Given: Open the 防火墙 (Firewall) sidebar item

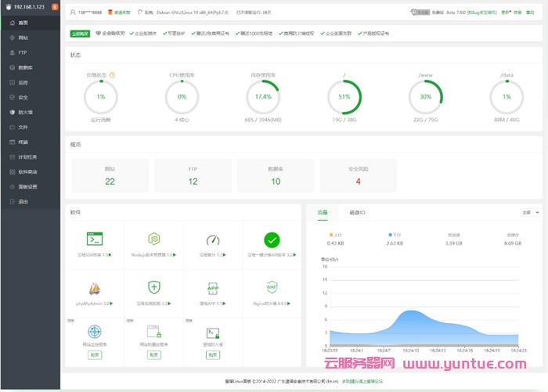Looking at the screenshot, I should click(24, 112).
